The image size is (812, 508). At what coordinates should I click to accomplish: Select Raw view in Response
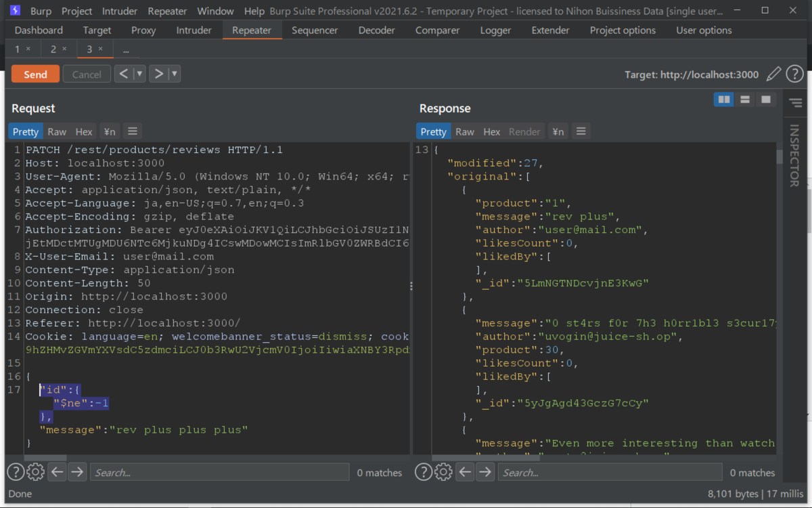point(465,131)
